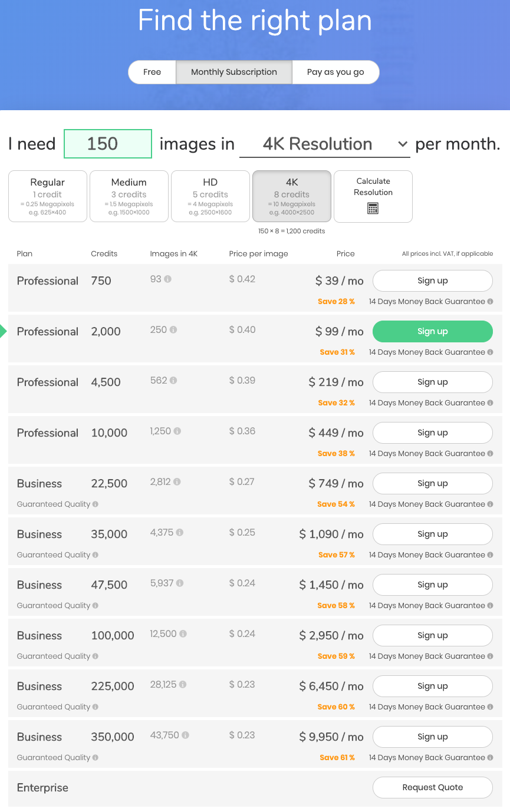
Task: Select the Regular 1 credit resolution option
Action: click(48, 196)
